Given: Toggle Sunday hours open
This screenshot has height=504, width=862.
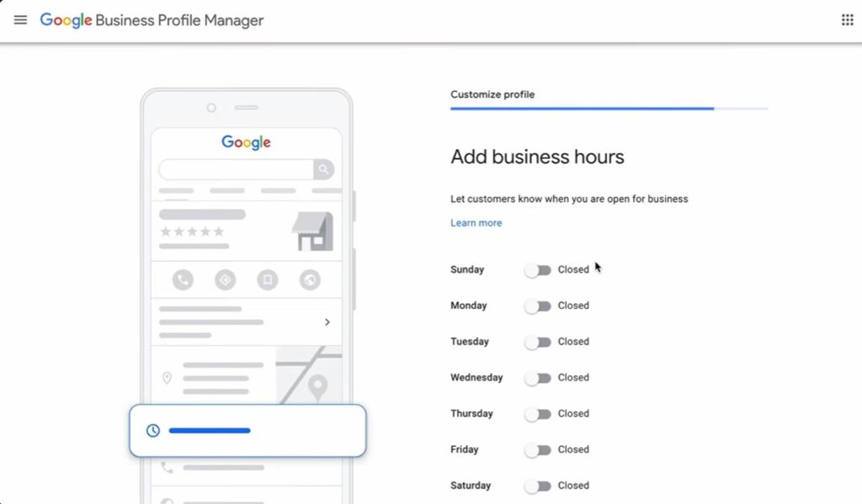Looking at the screenshot, I should pos(539,269).
